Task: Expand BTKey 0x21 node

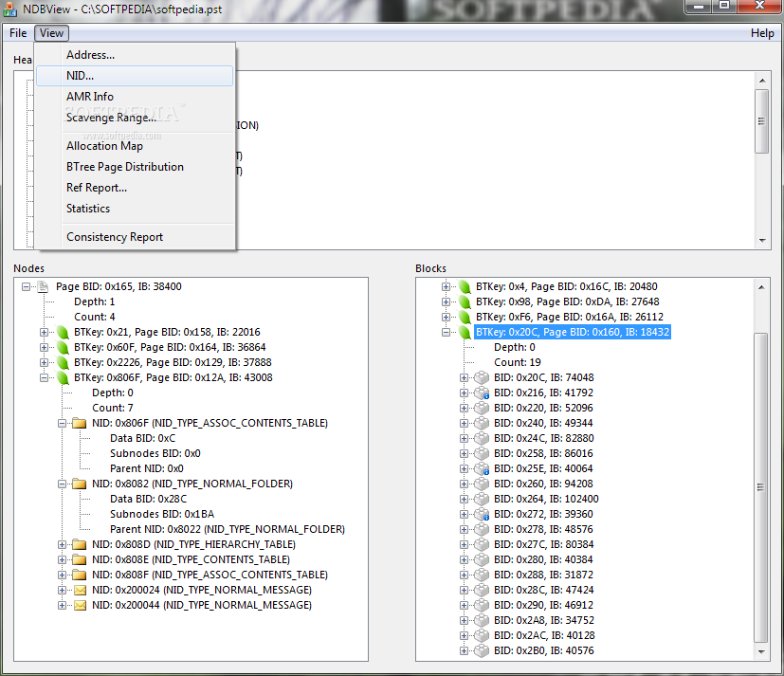Action: [44, 332]
